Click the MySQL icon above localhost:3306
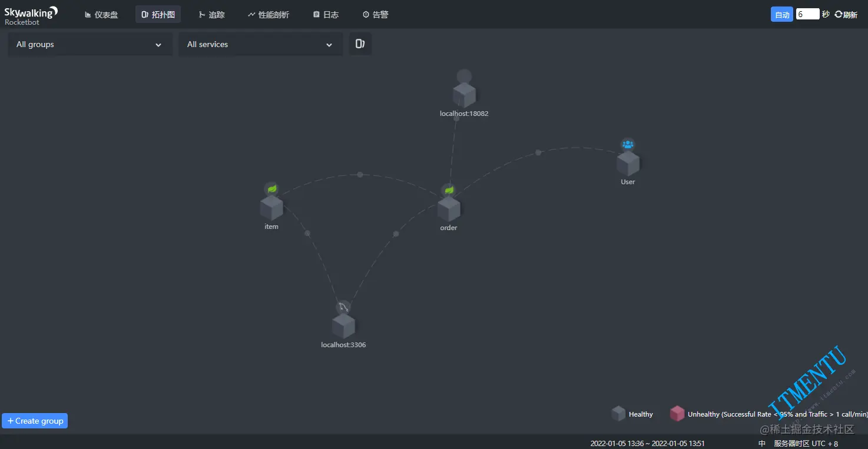868x449 pixels. pos(343,307)
